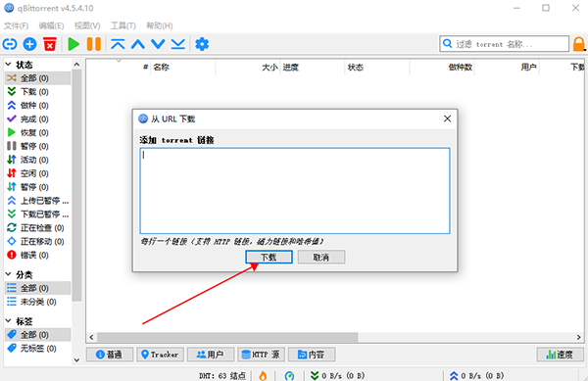Sort by 名称 column header

pos(182,67)
